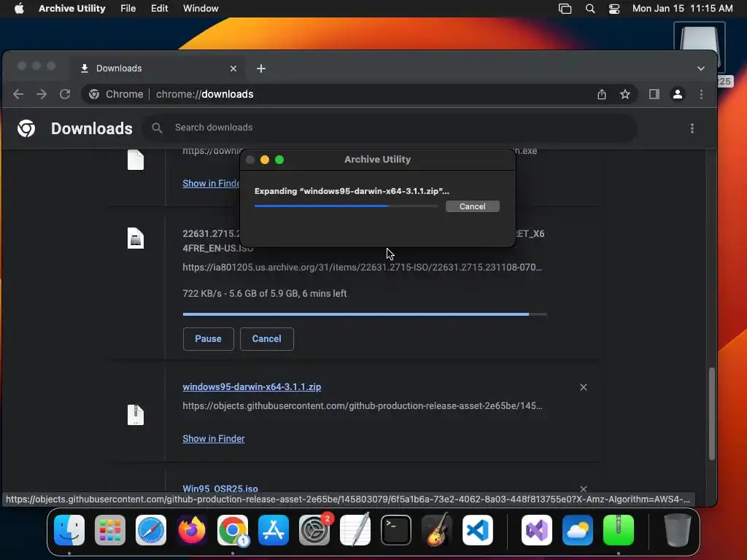Open the Trash in the Dock
The image size is (747, 560).
point(678,530)
